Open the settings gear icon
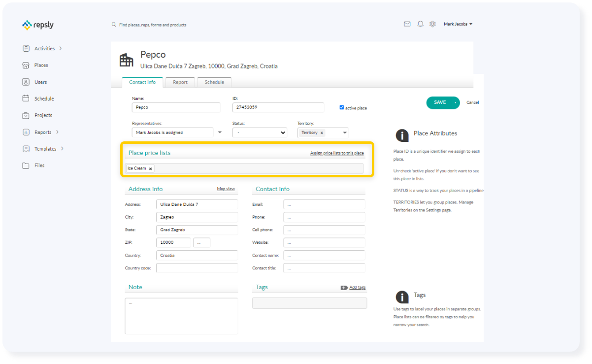 [432, 24]
